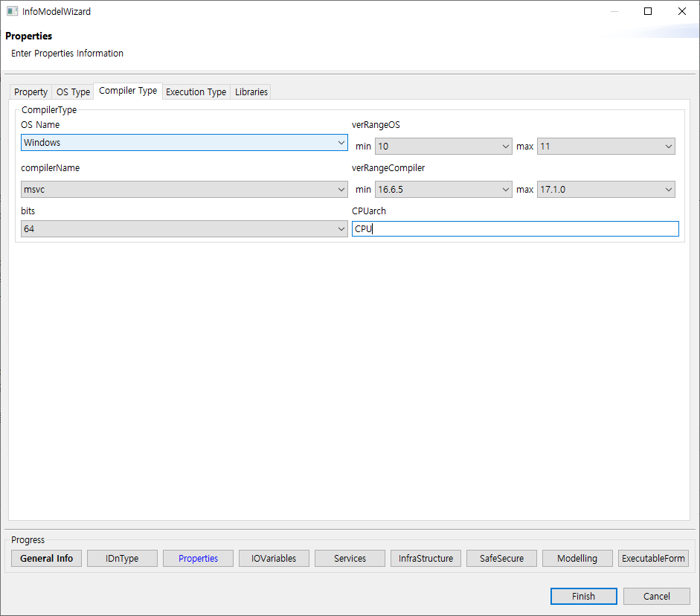Viewport: 700px width, 616px height.
Task: Open the Libraries tab
Action: click(250, 92)
